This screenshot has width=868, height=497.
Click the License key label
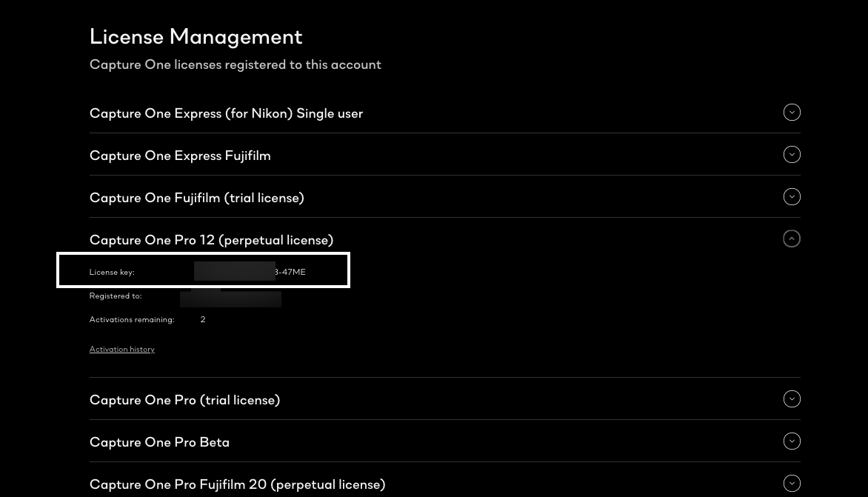(x=112, y=273)
